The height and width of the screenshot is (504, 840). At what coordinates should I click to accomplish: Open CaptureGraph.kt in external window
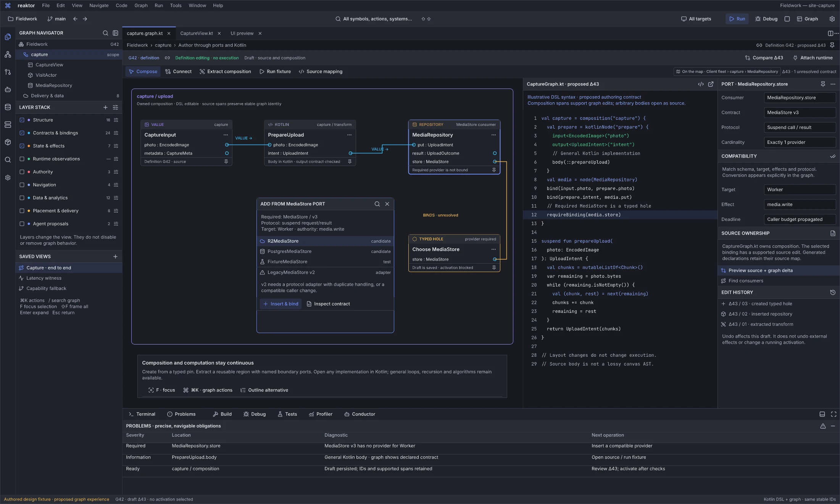tap(711, 84)
